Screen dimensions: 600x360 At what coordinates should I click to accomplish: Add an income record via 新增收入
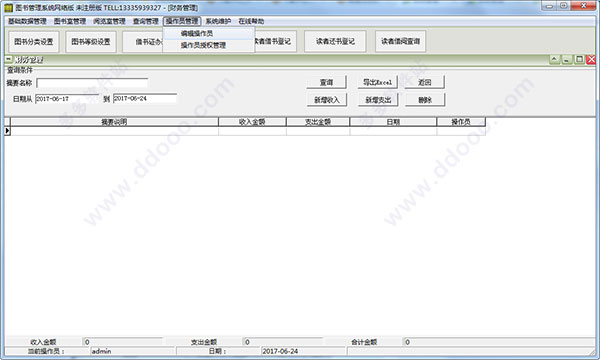coord(327,100)
